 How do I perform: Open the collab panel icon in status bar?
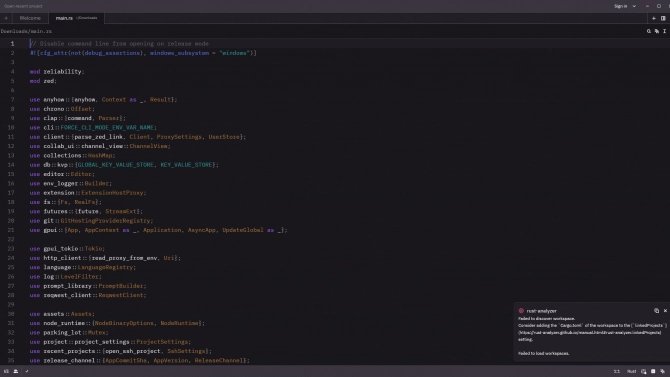tap(16, 371)
